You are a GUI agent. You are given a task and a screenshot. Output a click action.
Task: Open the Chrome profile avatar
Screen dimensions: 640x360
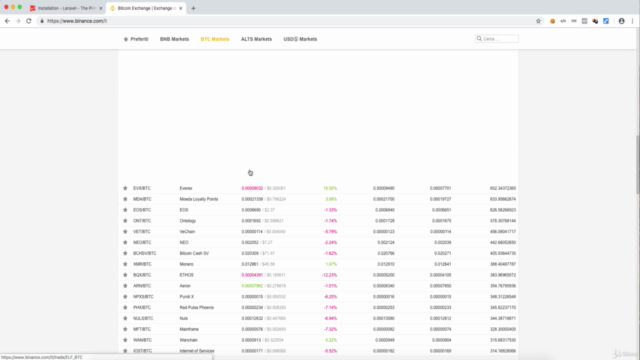click(622, 21)
